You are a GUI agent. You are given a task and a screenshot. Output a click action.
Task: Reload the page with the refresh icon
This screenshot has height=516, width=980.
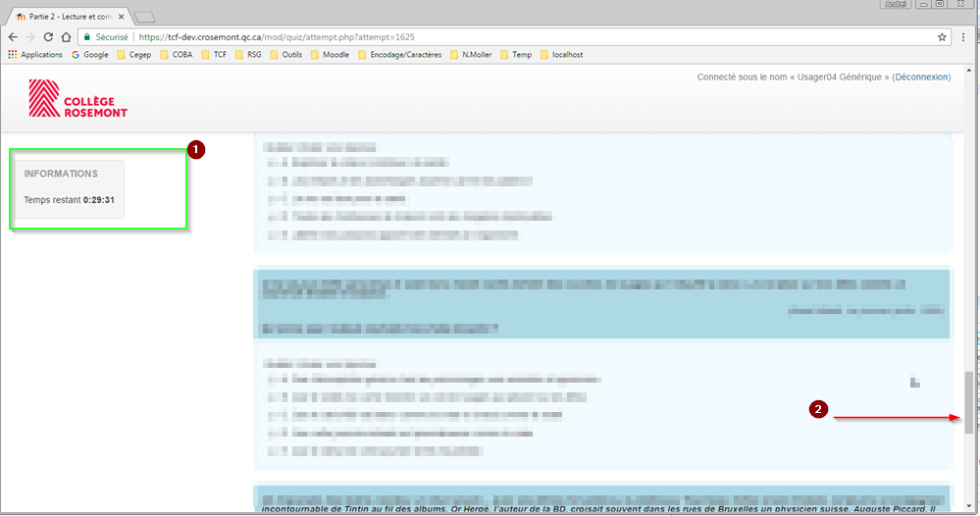coord(48,37)
